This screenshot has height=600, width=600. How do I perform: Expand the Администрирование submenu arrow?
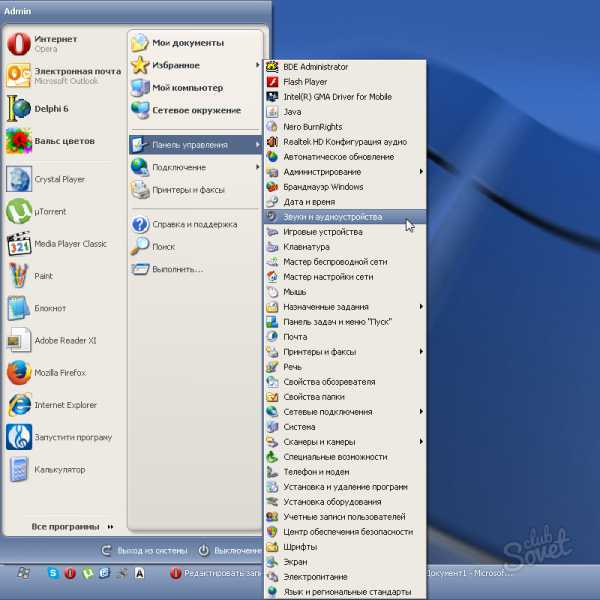pos(421,171)
